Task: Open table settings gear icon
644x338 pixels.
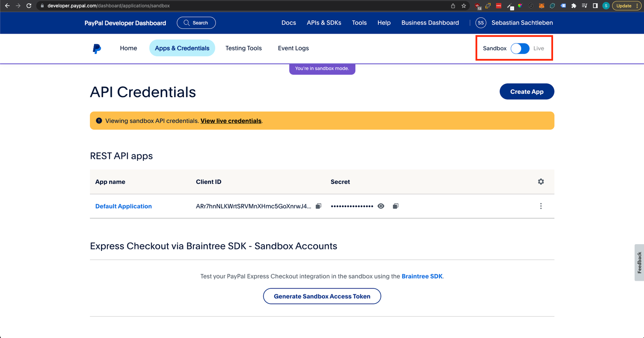Action: (541, 182)
